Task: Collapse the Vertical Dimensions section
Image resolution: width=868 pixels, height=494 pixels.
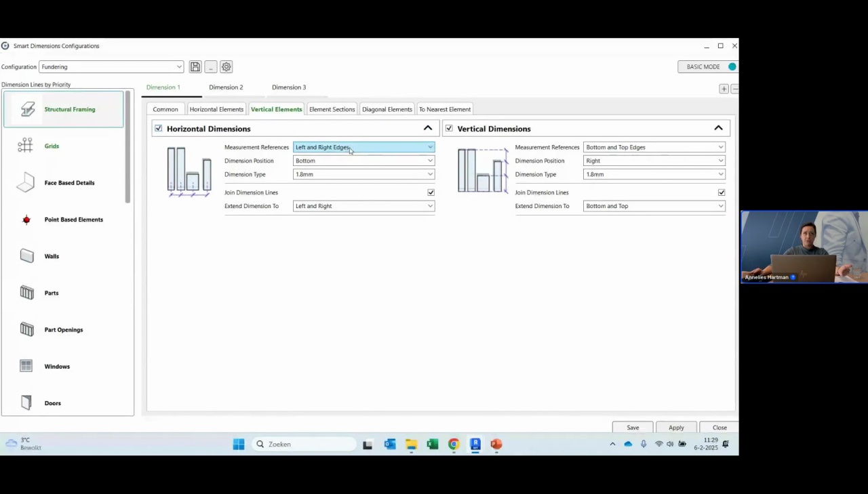Action: click(718, 128)
